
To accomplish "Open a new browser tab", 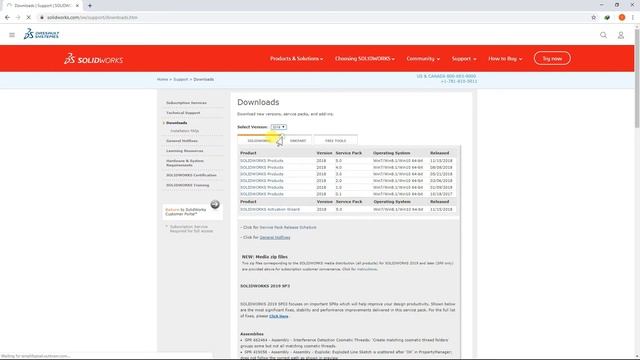I will tap(90, 6).
